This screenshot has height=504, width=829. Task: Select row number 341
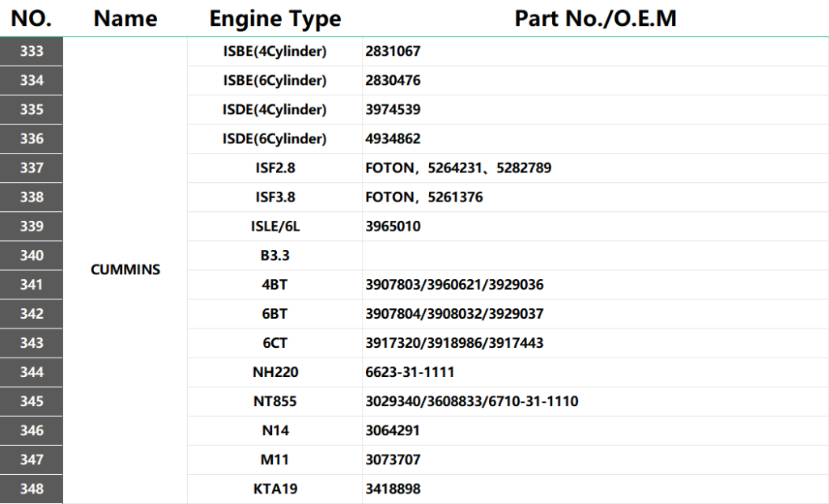(32, 285)
